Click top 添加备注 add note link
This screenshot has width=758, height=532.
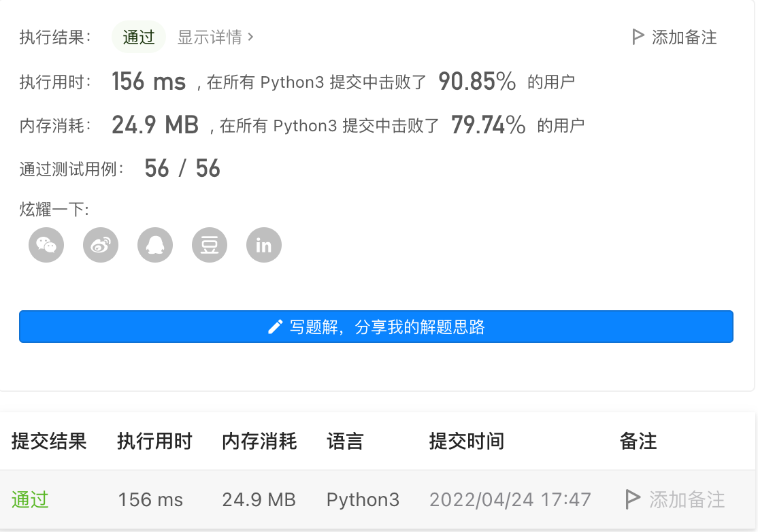684,37
